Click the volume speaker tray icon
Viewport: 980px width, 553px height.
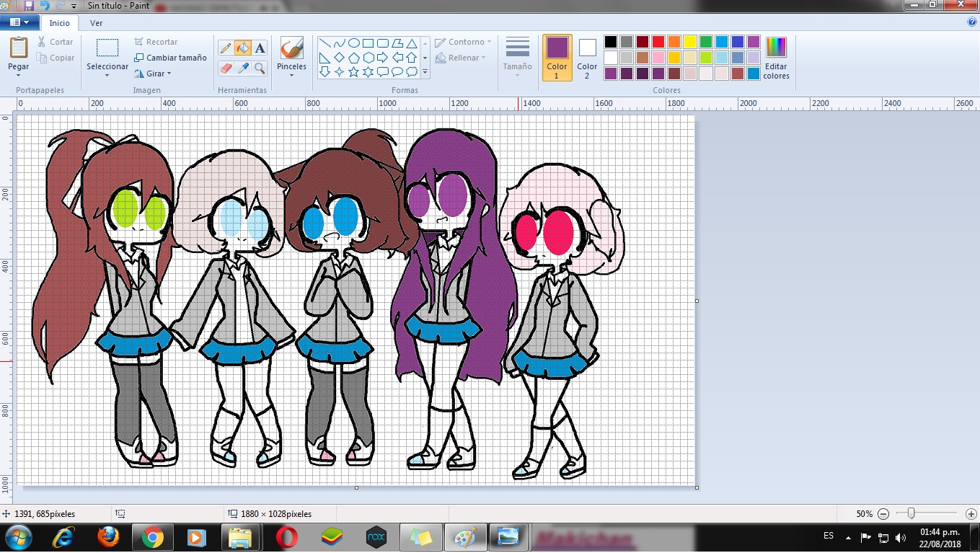coord(900,538)
